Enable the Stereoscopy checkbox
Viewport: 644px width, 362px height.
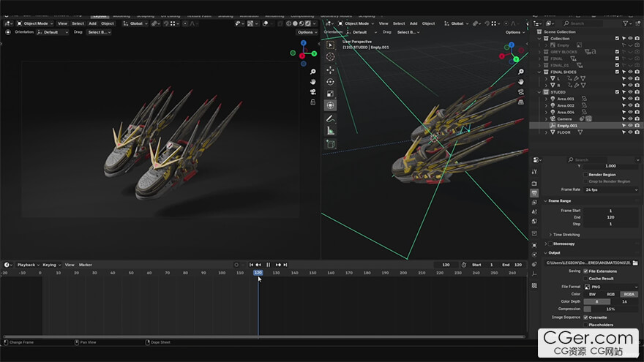click(550, 244)
